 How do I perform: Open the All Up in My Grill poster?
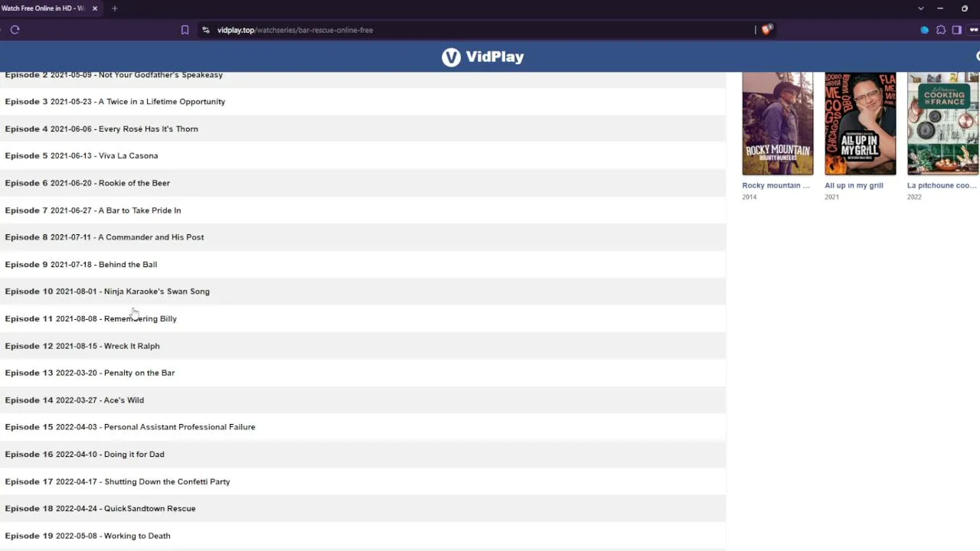(860, 124)
